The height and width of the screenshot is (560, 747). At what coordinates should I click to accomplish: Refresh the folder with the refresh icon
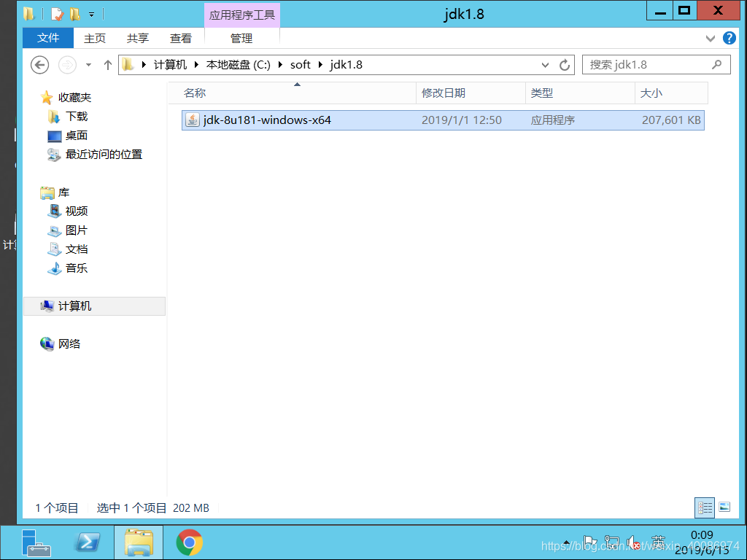[x=564, y=64]
